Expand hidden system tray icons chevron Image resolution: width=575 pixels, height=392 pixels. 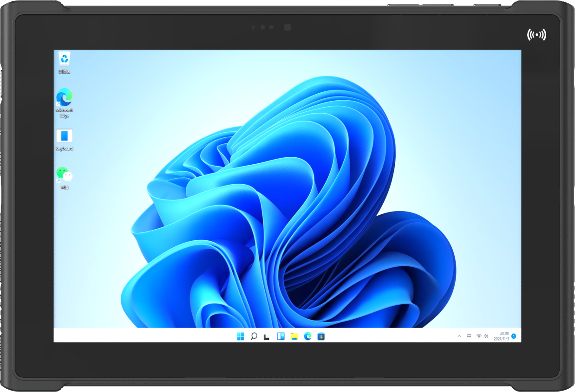click(x=459, y=336)
